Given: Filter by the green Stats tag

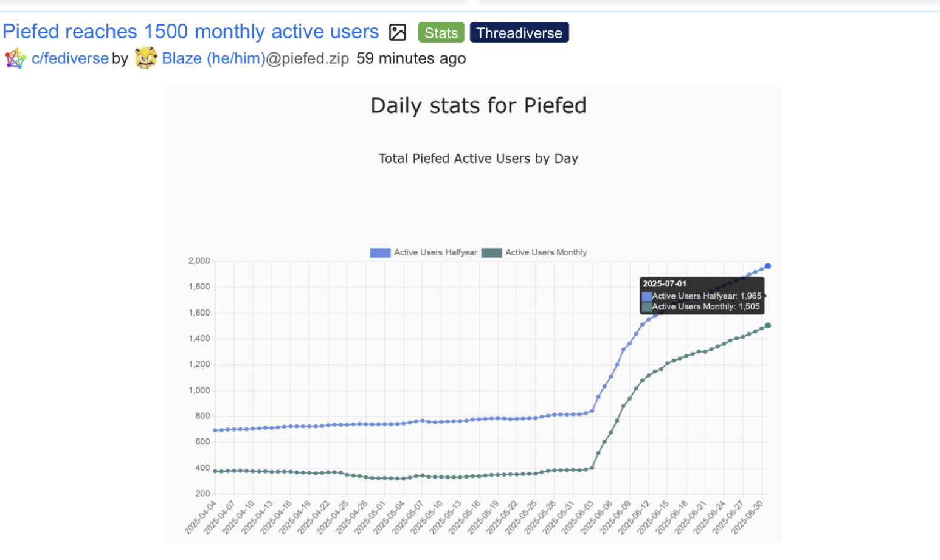Looking at the screenshot, I should point(441,33).
